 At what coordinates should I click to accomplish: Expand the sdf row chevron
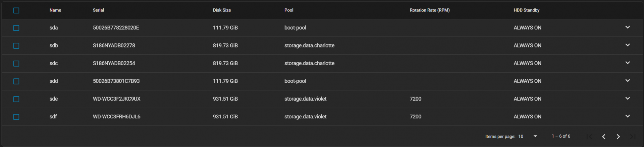coord(628,116)
